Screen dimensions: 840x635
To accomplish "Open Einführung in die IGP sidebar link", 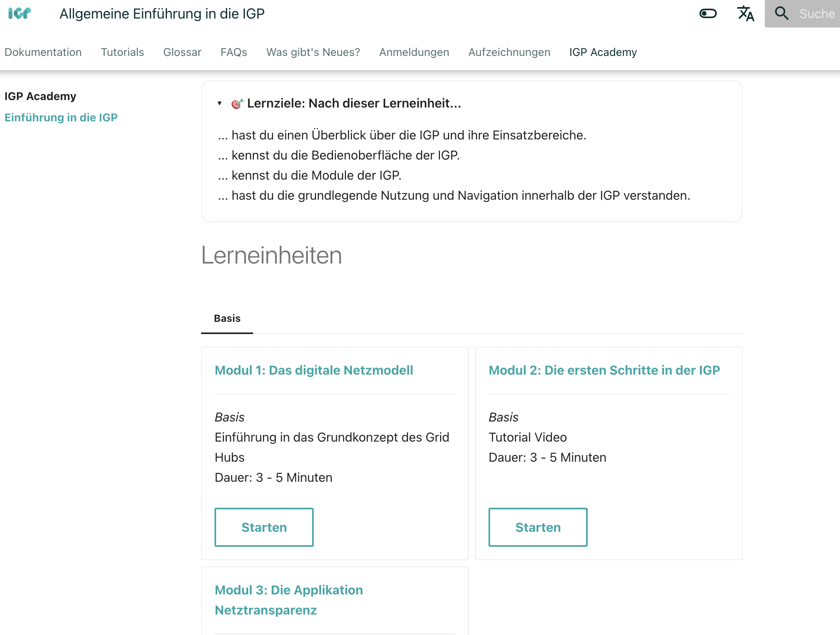I will [61, 117].
